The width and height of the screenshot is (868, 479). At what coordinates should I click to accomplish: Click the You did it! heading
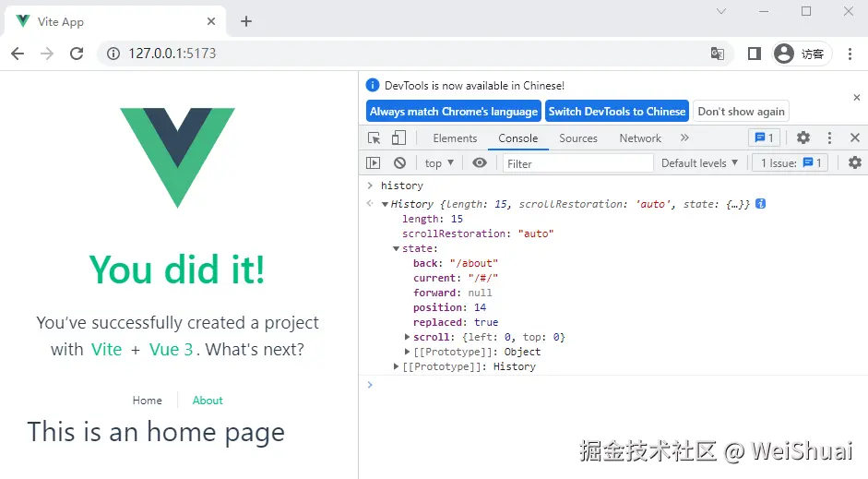click(177, 269)
